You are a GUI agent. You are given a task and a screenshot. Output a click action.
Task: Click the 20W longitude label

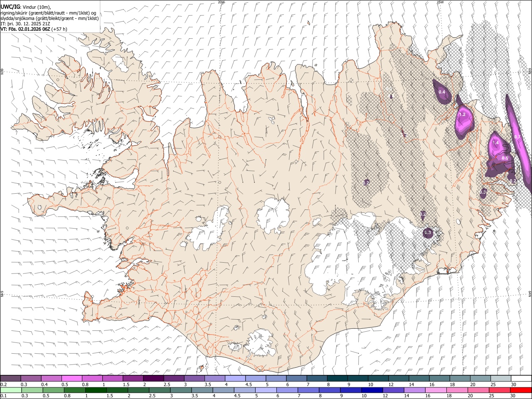click(222, 2)
